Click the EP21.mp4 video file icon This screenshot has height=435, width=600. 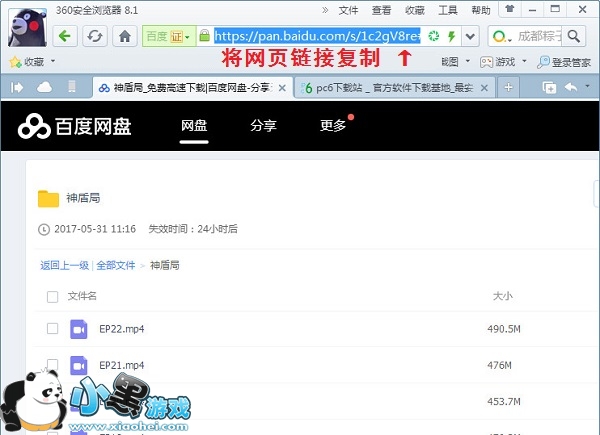(x=79, y=365)
